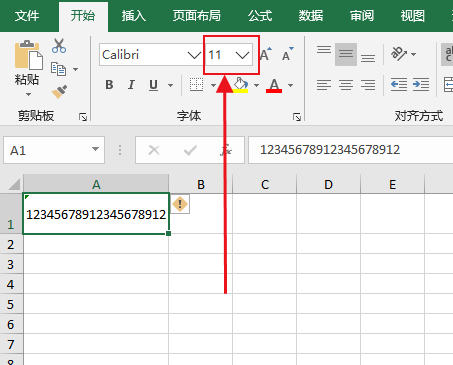Viewport: 453px width, 365px height.
Task: Switch to the 开始 tab
Action: pyautogui.click(x=83, y=16)
